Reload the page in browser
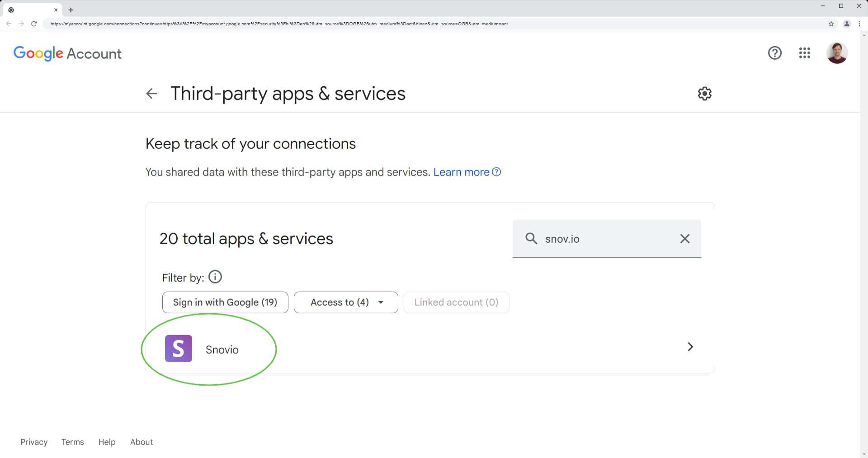 point(34,24)
